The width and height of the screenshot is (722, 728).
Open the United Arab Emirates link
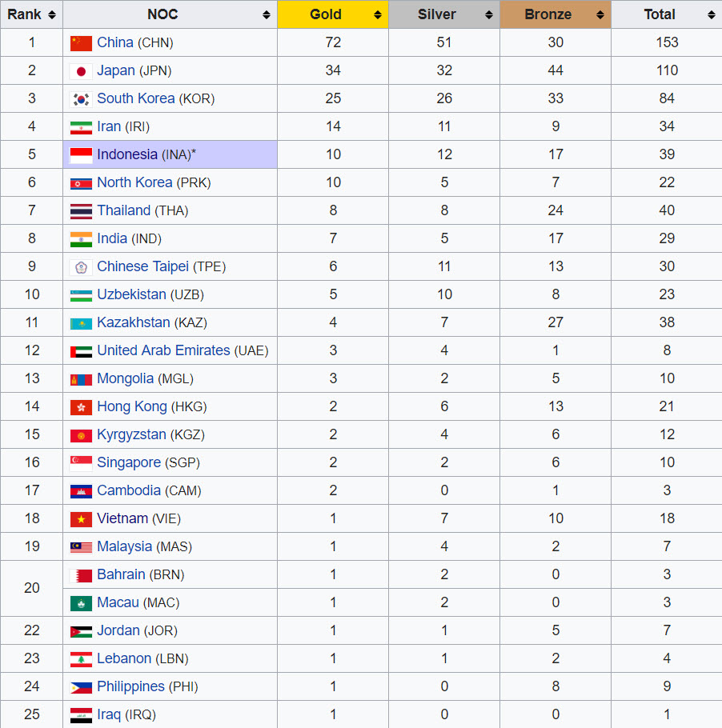163,350
